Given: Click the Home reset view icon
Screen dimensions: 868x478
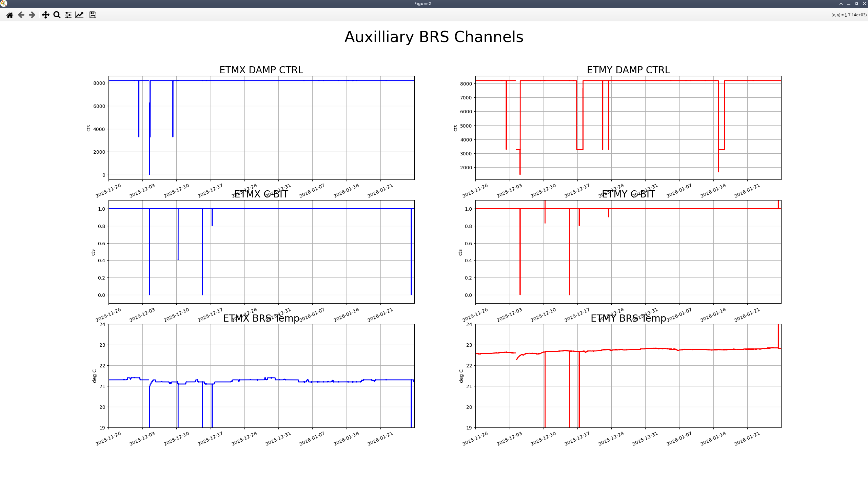Looking at the screenshot, I should 10,15.
